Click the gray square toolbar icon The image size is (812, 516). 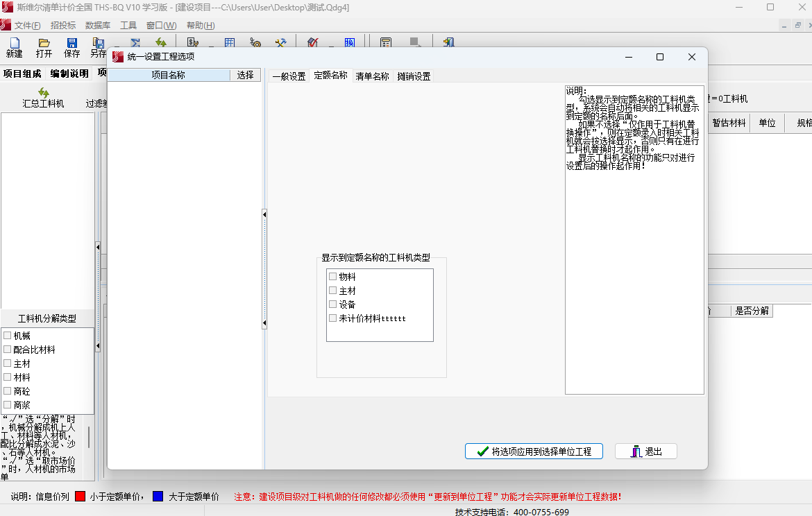point(414,42)
